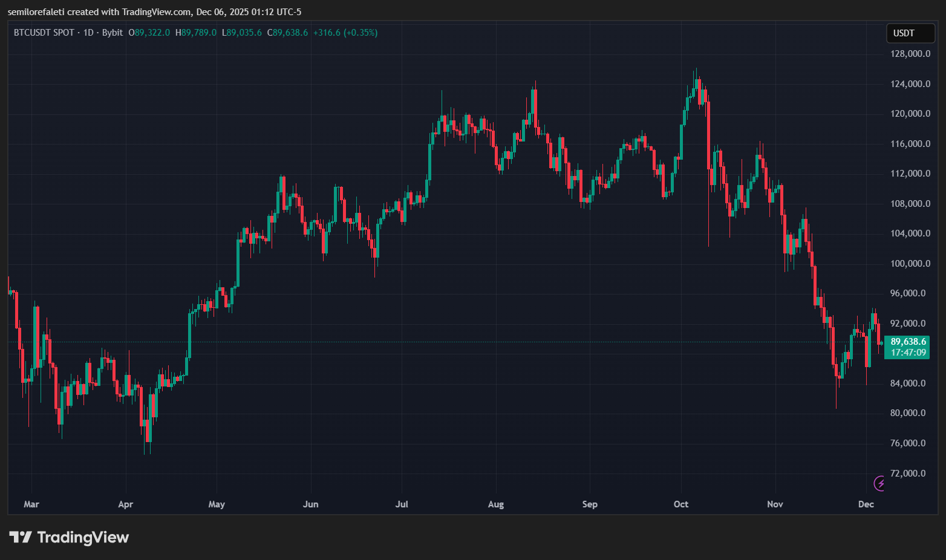This screenshot has height=560, width=946.
Task: Click the close price value C89,638.6
Action: (288, 33)
